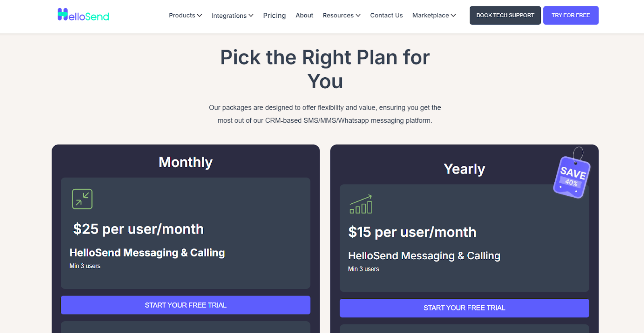Click the TRY FOR FREE button
Image resolution: width=644 pixels, height=333 pixels.
[570, 15]
